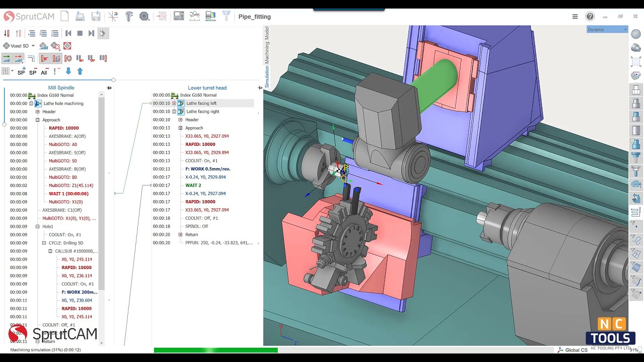Click the red target voxel icon
Viewport: 644px width, 362px height.
coord(67,46)
